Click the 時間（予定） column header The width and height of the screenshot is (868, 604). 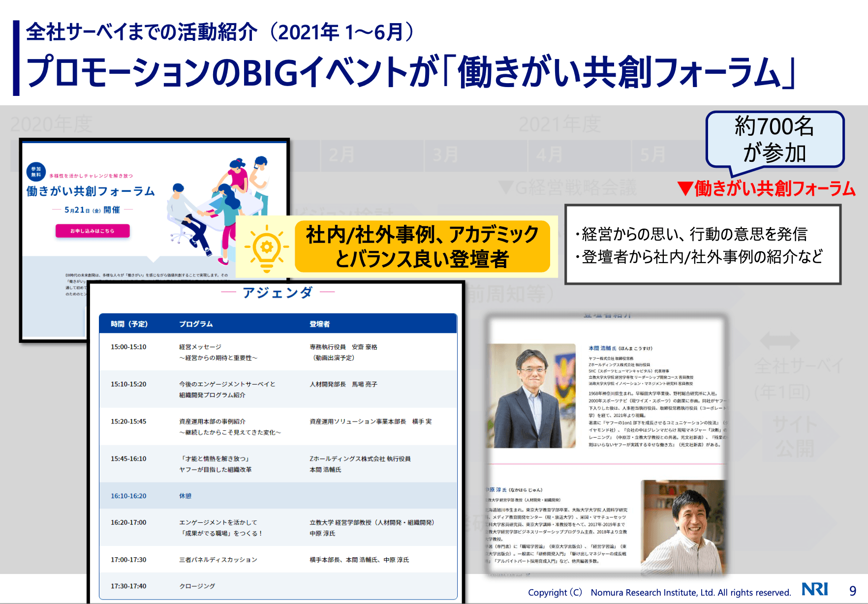[x=129, y=324]
